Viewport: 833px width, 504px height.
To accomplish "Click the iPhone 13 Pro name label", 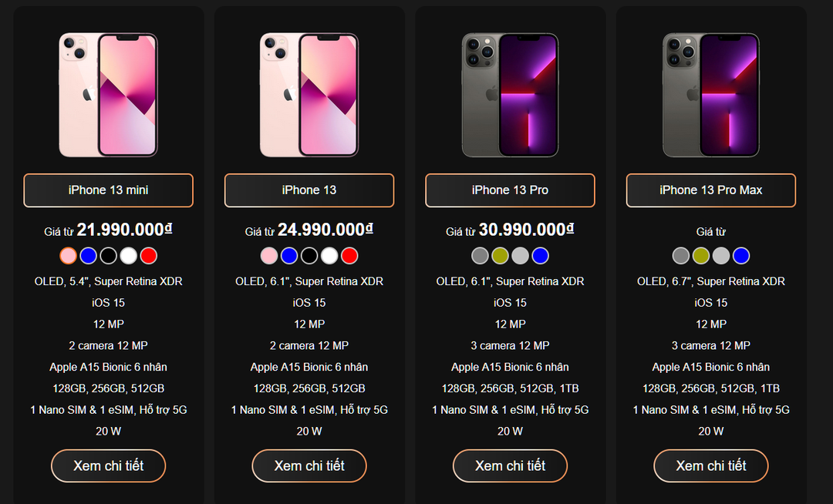I will point(509,190).
